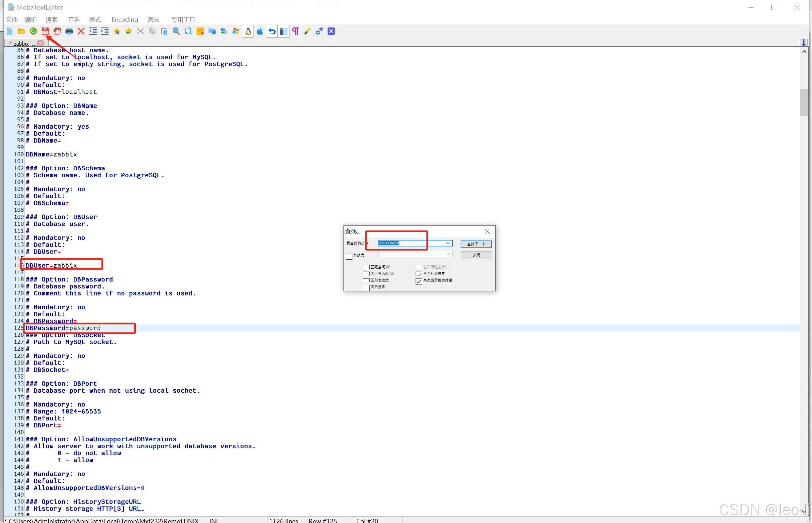This screenshot has height=523, width=812.
Task: Check the 大小写匹配 case match option
Action: 366,274
